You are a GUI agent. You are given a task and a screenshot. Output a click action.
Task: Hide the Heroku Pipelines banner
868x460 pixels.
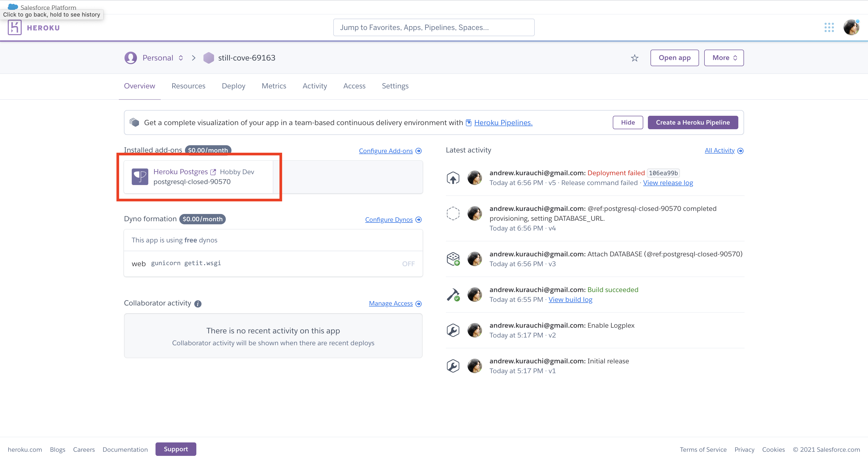point(627,122)
